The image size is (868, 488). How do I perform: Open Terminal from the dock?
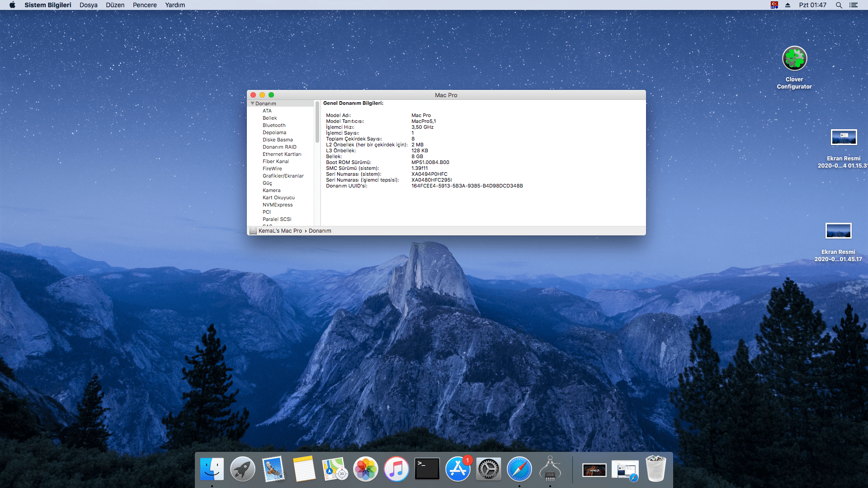(427, 469)
